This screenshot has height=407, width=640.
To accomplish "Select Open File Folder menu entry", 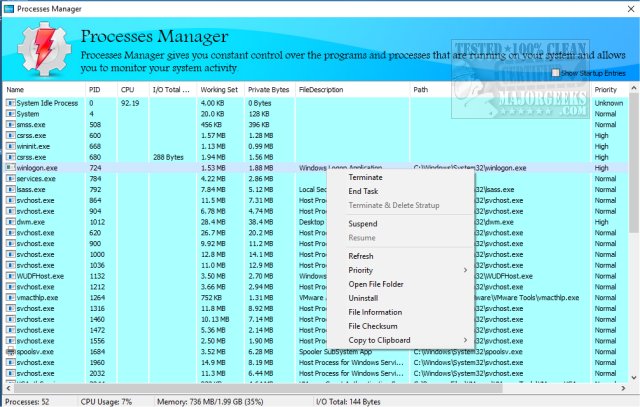I will [376, 284].
